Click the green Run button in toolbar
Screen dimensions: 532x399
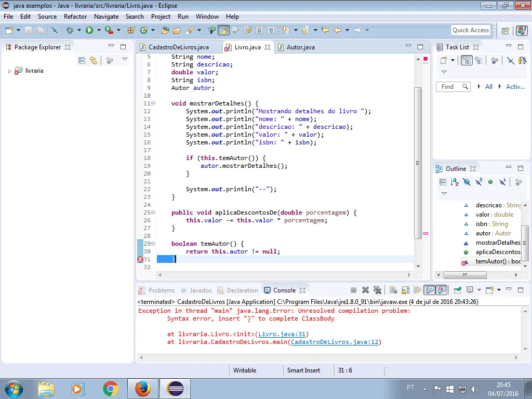pyautogui.click(x=89, y=30)
